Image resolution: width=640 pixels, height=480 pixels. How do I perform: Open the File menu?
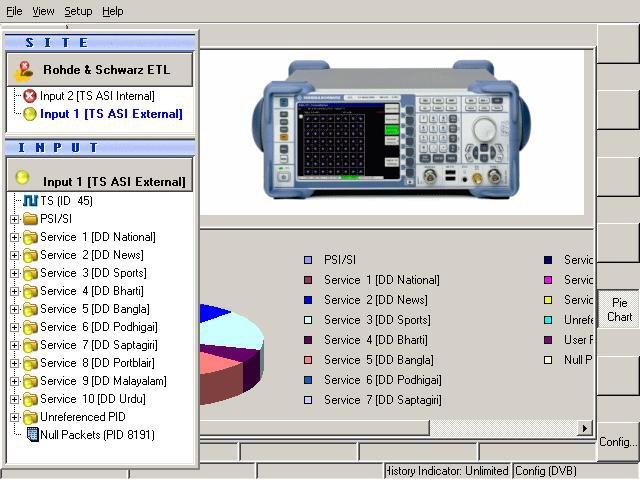(14, 11)
